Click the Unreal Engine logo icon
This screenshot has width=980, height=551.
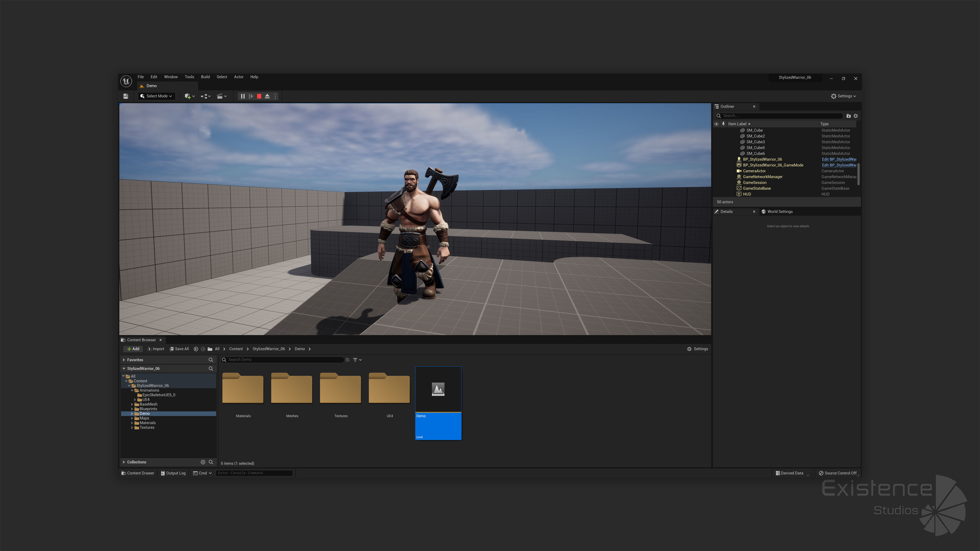pos(126,81)
